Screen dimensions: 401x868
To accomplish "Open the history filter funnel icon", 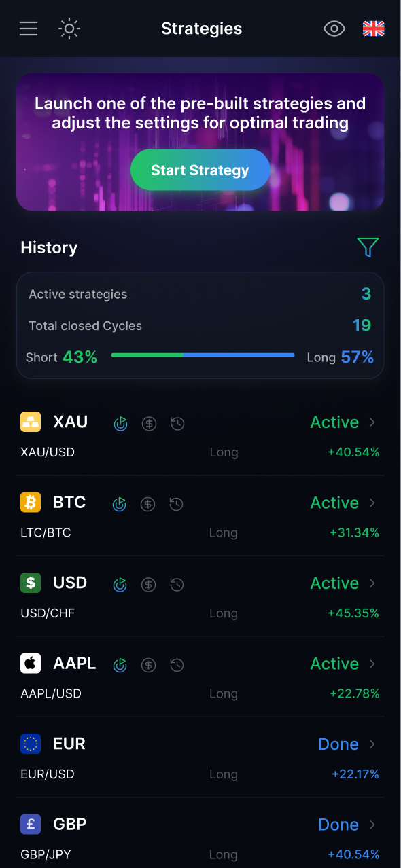I will click(368, 247).
